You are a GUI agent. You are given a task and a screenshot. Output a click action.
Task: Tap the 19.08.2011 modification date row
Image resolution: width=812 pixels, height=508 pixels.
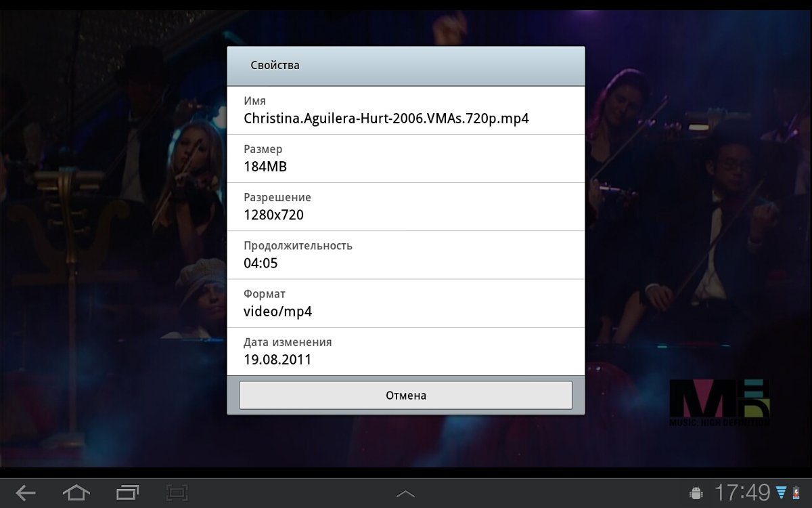(x=405, y=351)
